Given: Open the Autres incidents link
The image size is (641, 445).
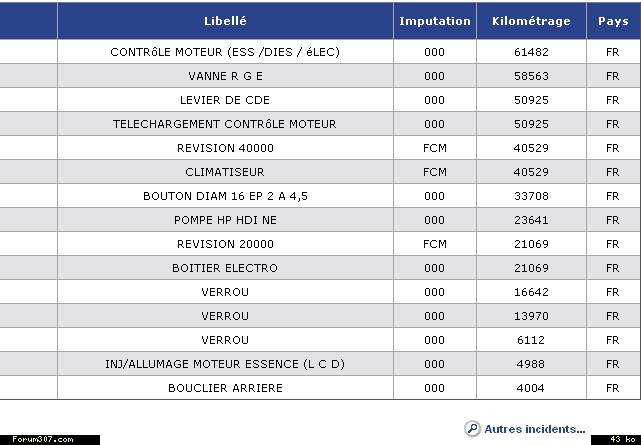Looking at the screenshot, I should pyautogui.click(x=534, y=429).
